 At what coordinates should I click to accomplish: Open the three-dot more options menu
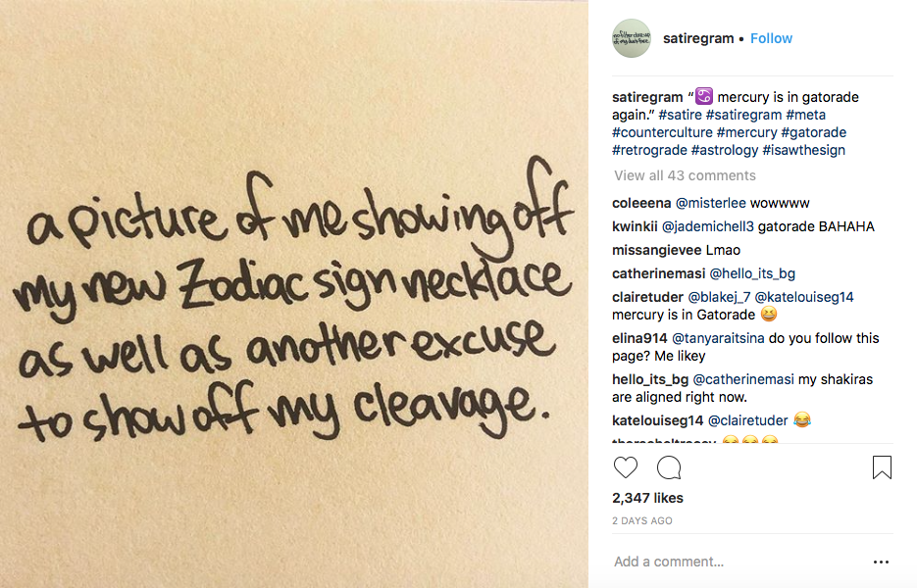[x=881, y=562]
